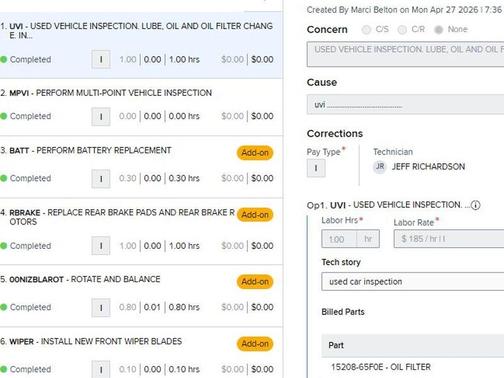The image size is (504, 378).
Task: Open pay type box on WIPER row
Action: (101, 369)
